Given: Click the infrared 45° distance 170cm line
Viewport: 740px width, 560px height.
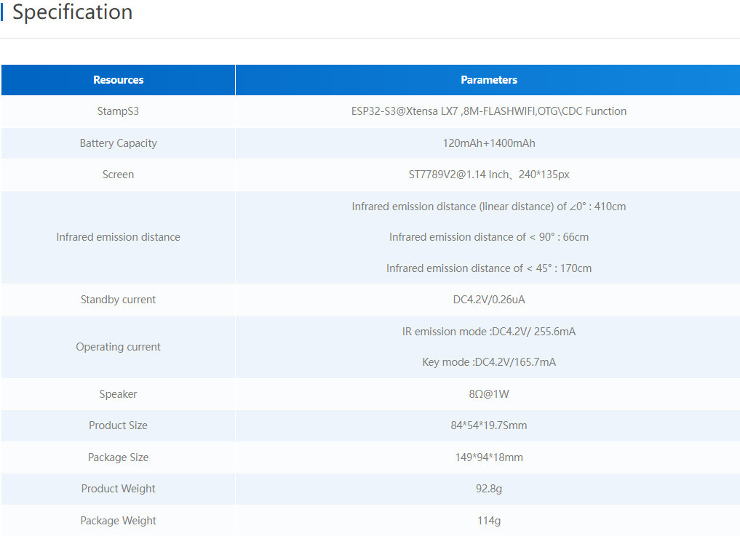Looking at the screenshot, I should (488, 268).
